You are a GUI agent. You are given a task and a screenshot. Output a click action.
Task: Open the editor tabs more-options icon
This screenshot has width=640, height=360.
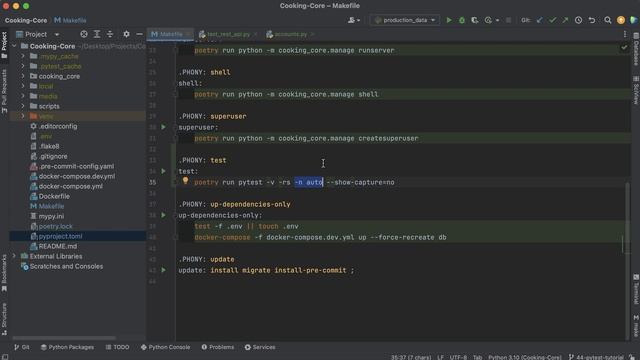(625, 34)
